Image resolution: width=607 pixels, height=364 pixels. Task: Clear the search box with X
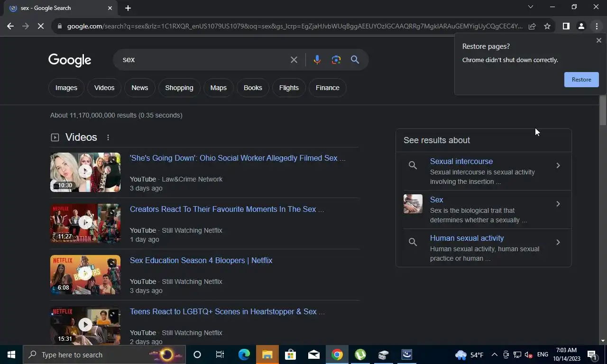[x=294, y=60]
